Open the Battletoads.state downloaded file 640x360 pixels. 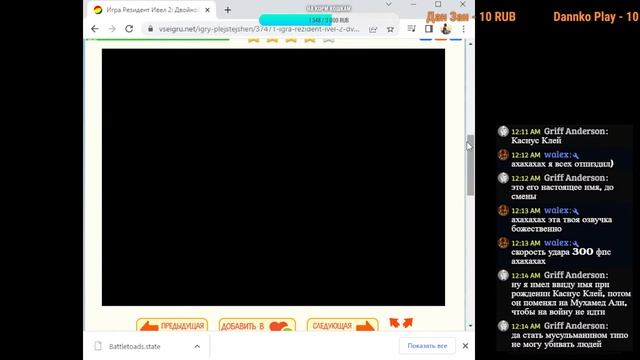click(x=134, y=346)
